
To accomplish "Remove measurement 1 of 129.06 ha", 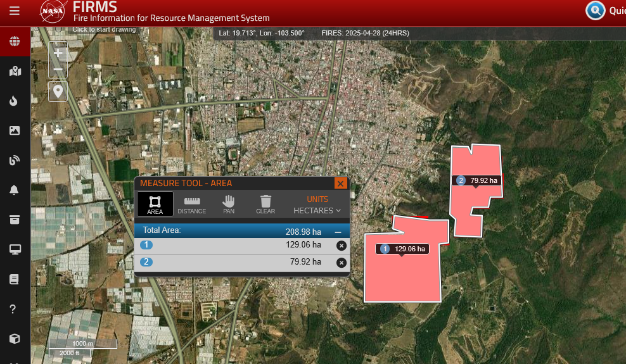I will click(342, 246).
